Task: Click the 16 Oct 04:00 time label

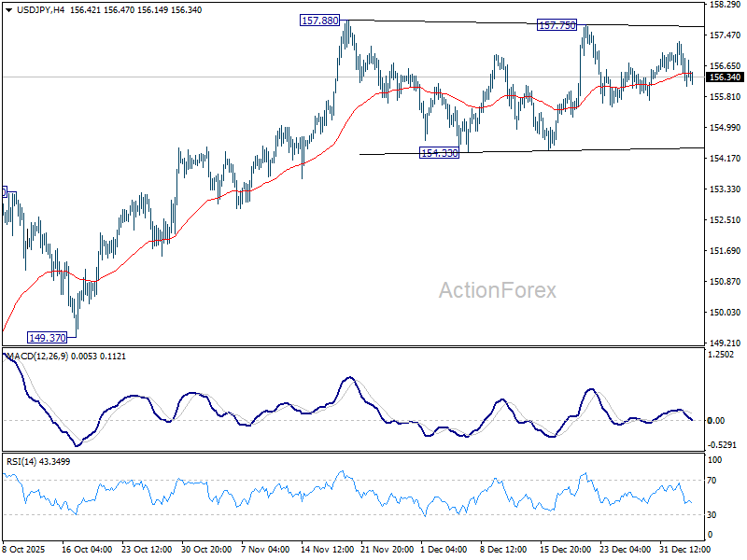Action: [x=87, y=549]
